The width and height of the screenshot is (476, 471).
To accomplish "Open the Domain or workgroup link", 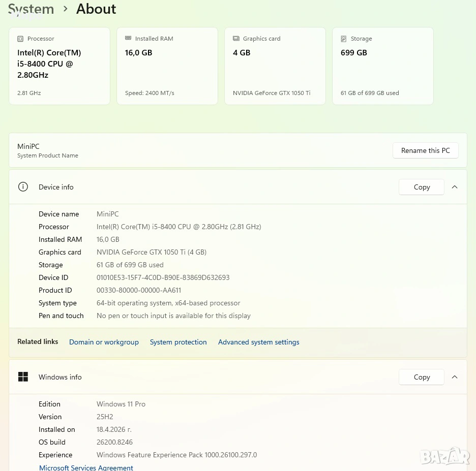I will tap(104, 342).
